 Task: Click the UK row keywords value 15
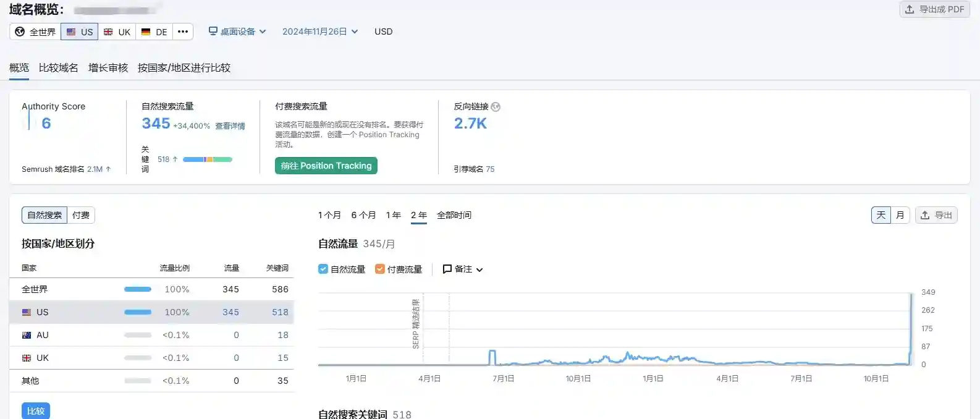tap(283, 358)
